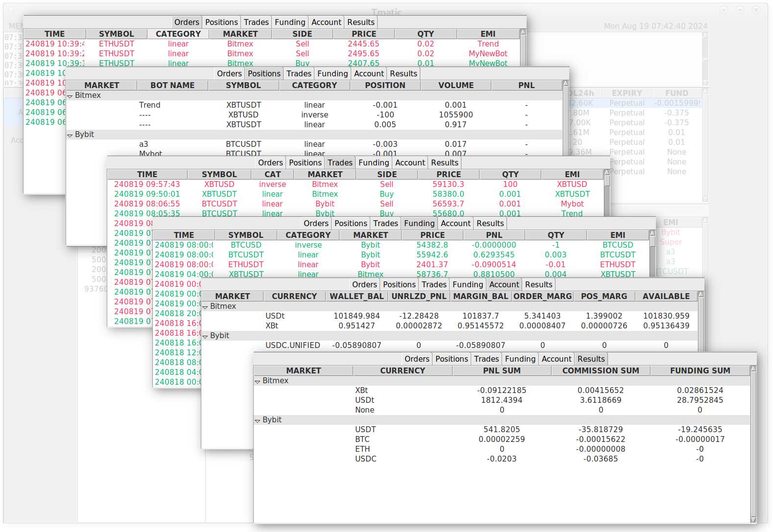This screenshot has height=532, width=773.
Task: Select the BTC results row under Bybit
Action: (502, 439)
